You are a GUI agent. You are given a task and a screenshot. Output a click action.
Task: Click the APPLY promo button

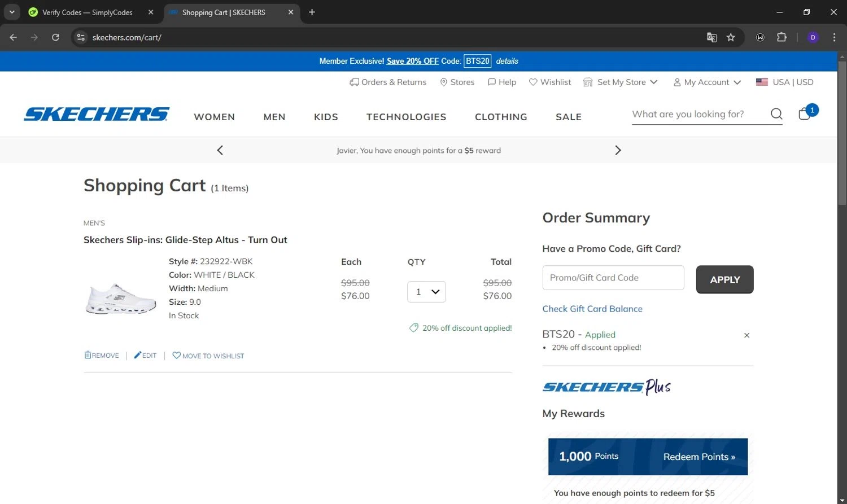pos(724,279)
